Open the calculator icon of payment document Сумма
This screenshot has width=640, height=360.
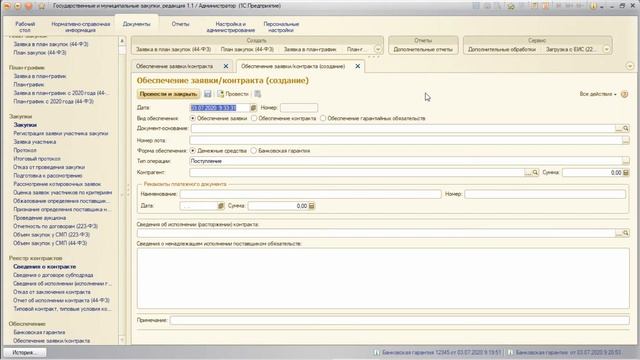click(311, 206)
